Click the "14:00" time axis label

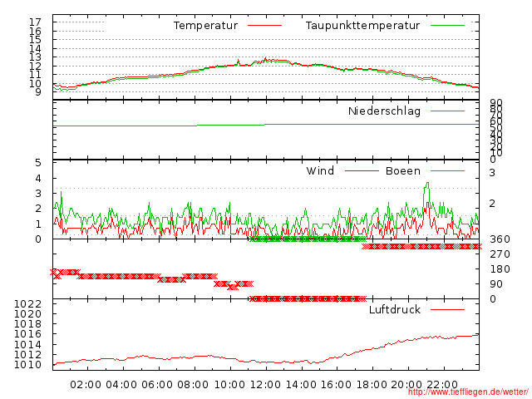[301, 385]
